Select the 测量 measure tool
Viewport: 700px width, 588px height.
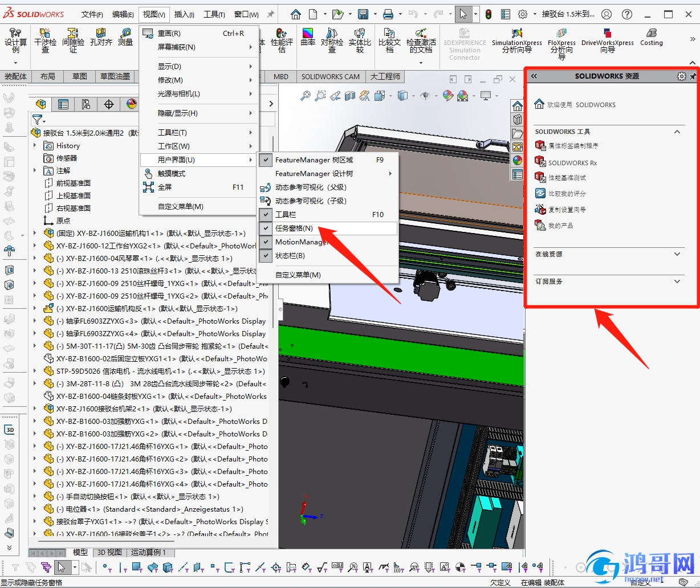pyautogui.click(x=125, y=38)
